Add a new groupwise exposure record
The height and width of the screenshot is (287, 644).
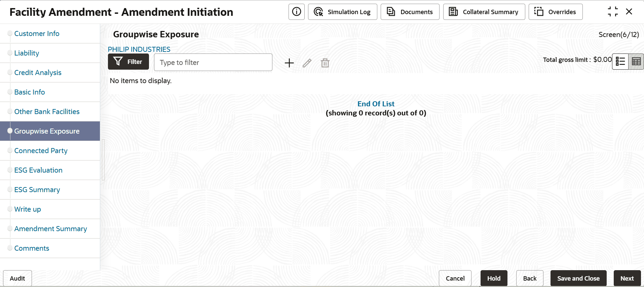point(289,63)
